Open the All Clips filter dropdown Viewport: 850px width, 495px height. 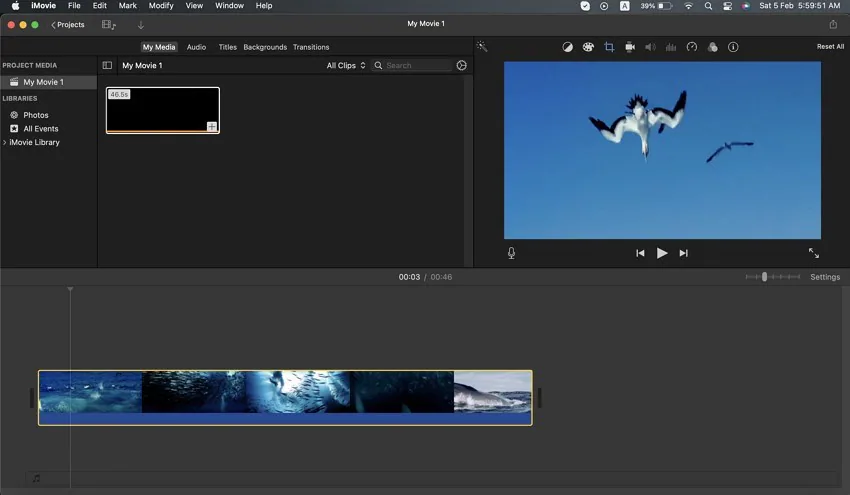[x=345, y=66]
